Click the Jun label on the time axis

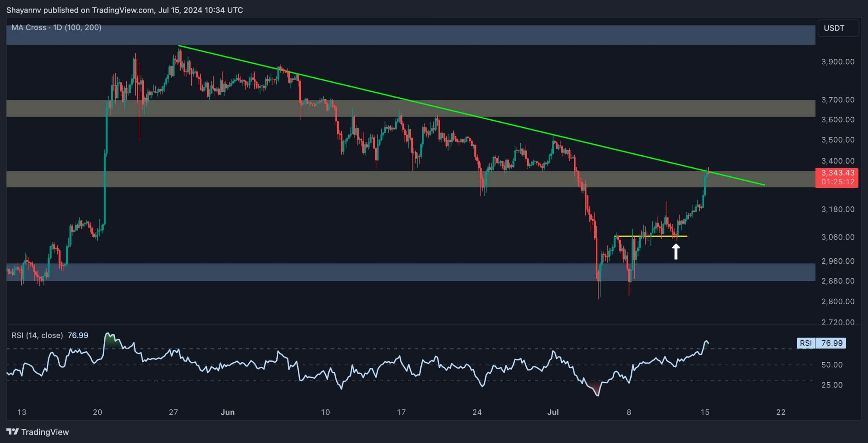[x=228, y=412]
